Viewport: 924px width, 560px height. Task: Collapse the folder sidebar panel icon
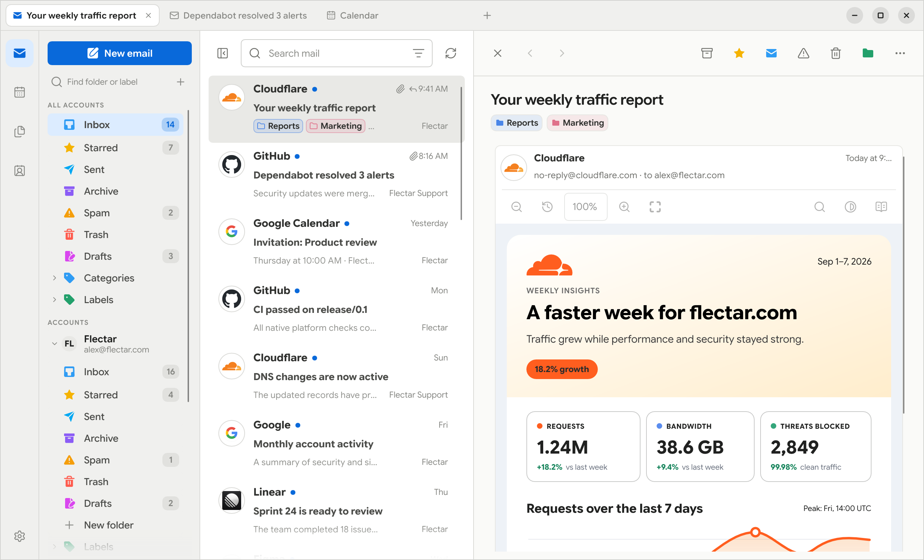pos(223,53)
